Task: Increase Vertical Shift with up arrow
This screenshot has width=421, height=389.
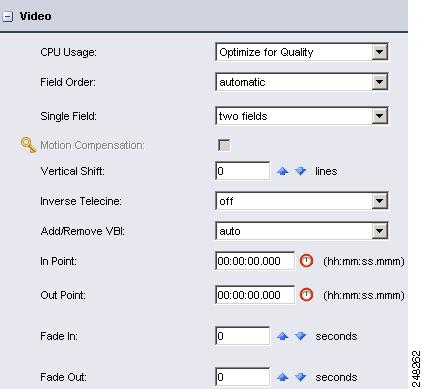Action: 283,171
